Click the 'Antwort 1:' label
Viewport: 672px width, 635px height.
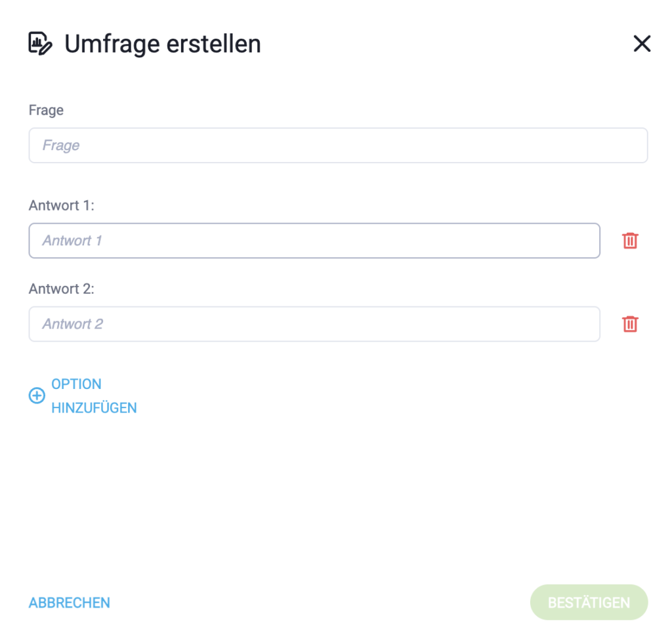tap(62, 205)
